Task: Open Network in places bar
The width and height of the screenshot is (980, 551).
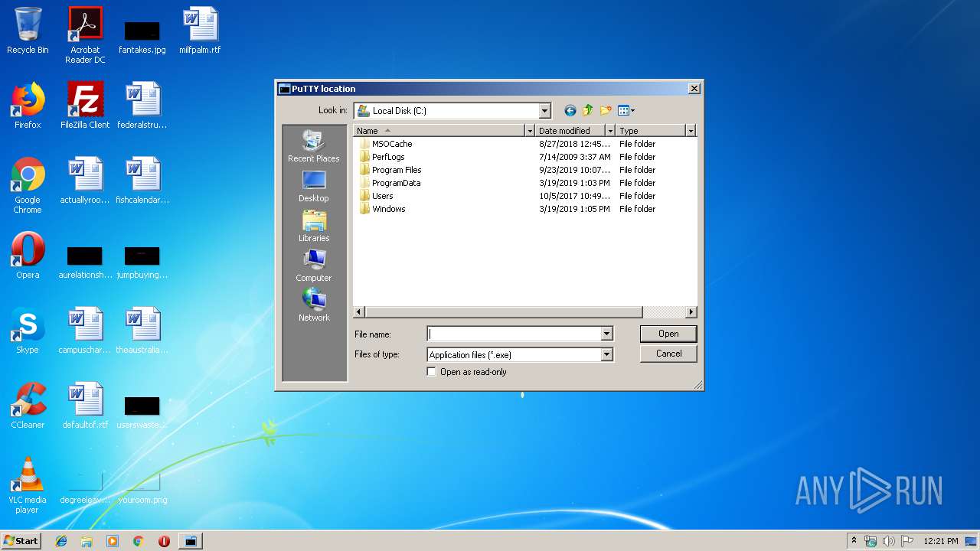Action: point(314,305)
